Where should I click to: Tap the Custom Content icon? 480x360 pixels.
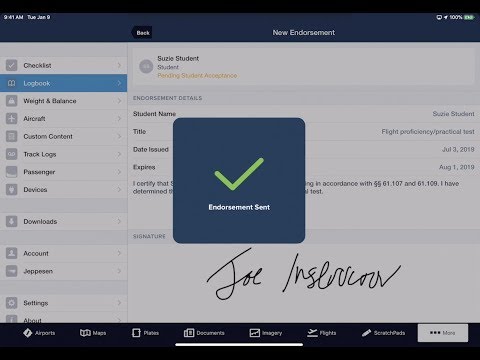[x=11, y=136]
